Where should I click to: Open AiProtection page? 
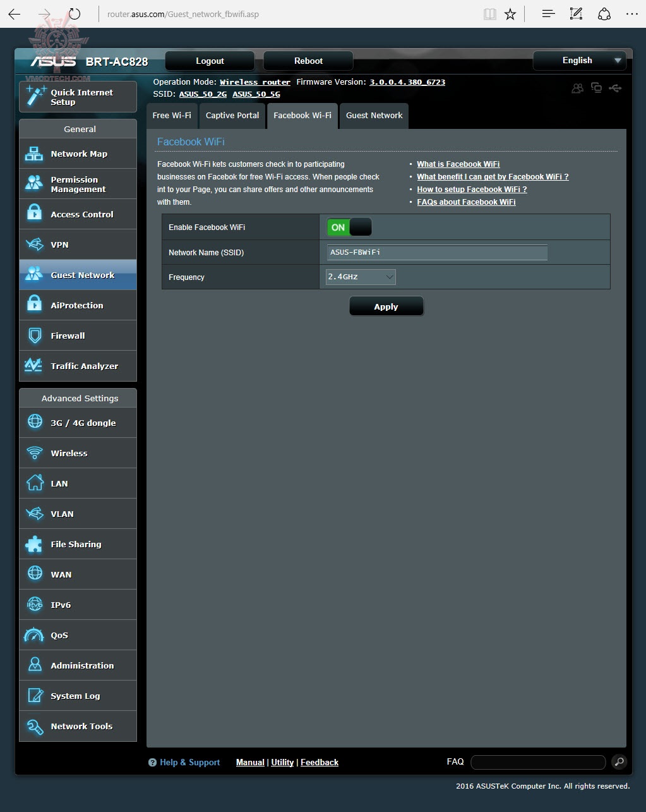click(x=78, y=305)
